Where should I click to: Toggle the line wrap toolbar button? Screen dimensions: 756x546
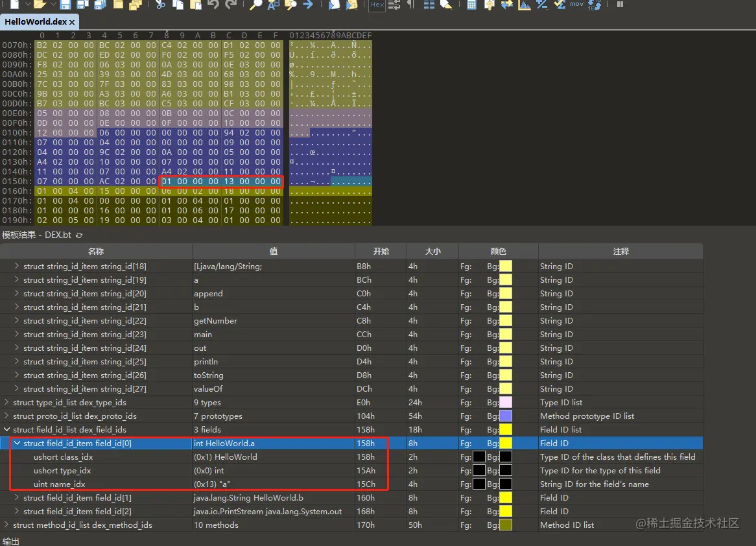tap(394, 5)
